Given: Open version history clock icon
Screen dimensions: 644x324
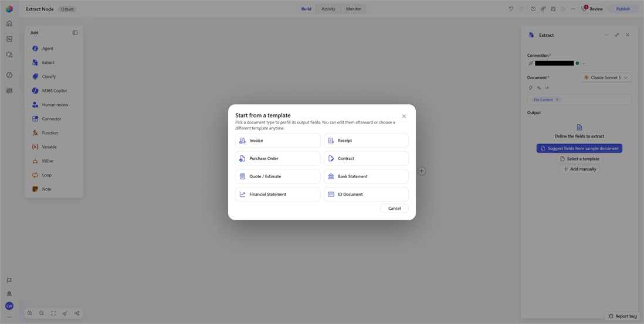Looking at the screenshot, I should (x=533, y=9).
